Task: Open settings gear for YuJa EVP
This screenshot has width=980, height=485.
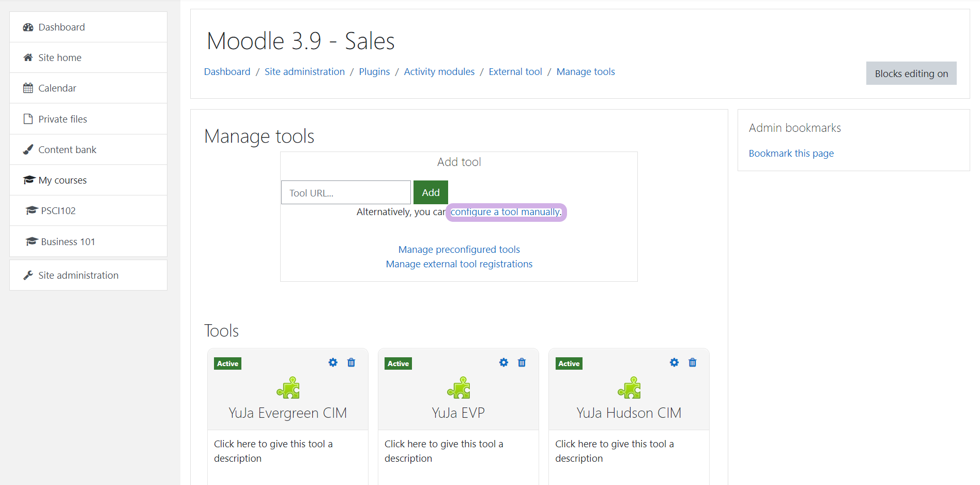Action: [x=503, y=362]
